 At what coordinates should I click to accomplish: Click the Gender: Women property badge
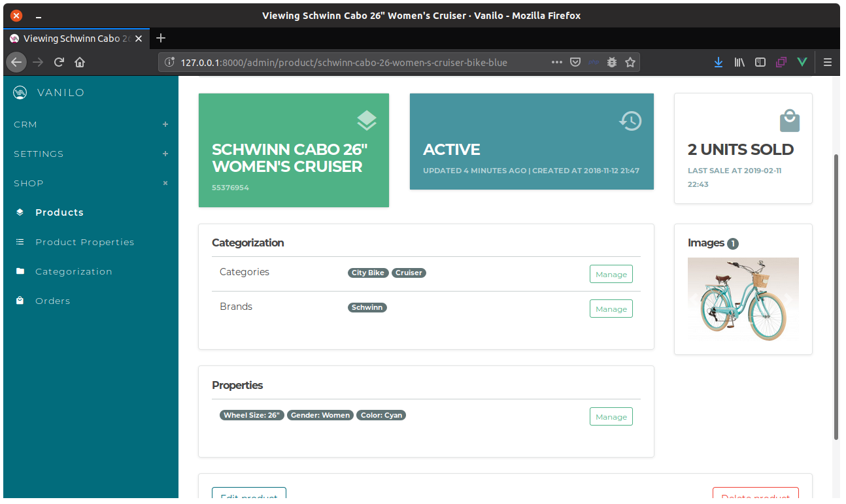(320, 415)
